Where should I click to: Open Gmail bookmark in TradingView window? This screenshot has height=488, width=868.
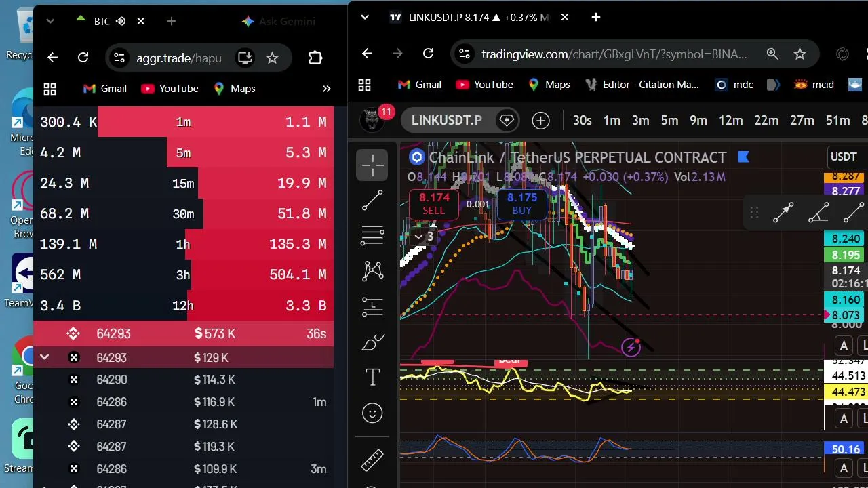(x=420, y=85)
